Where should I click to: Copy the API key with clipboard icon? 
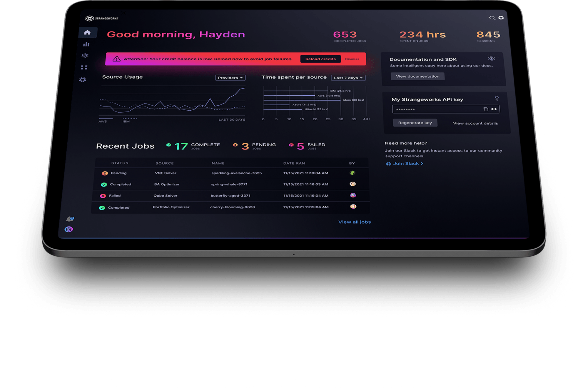486,109
